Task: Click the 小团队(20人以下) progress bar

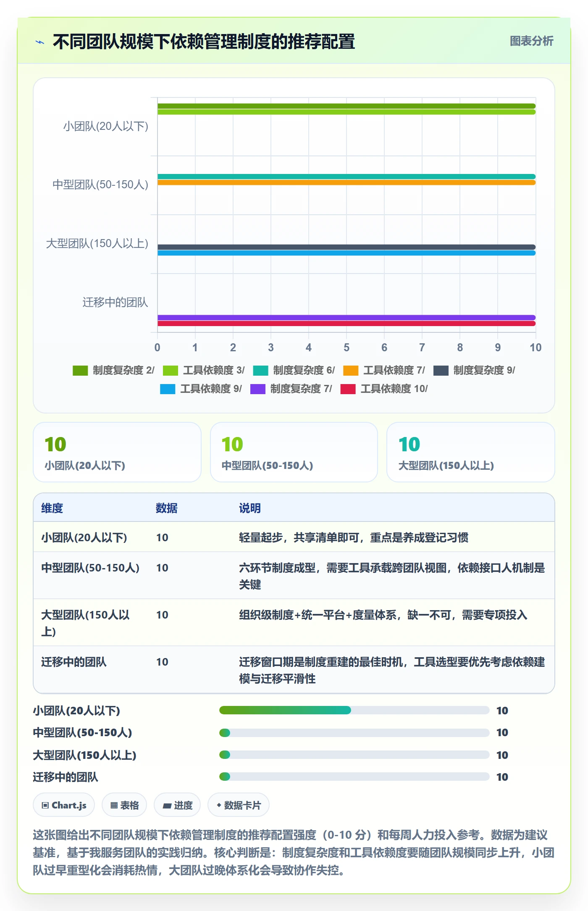Action: (354, 710)
